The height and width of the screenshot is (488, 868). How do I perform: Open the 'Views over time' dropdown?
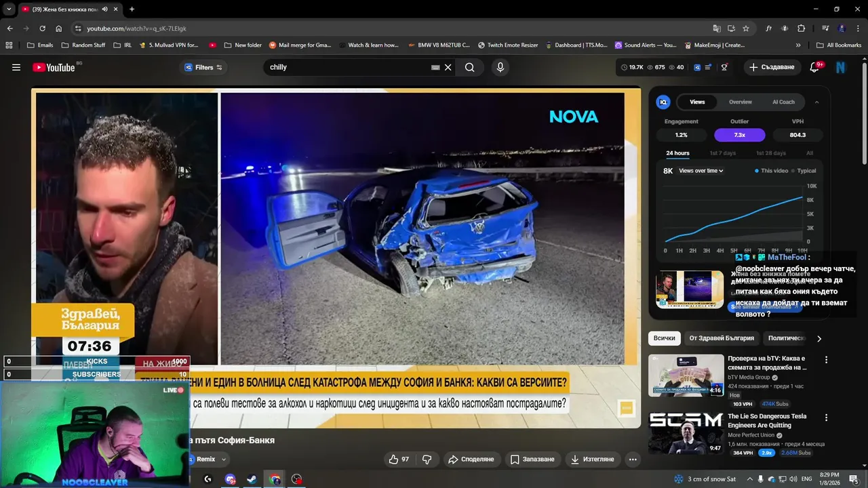point(701,171)
